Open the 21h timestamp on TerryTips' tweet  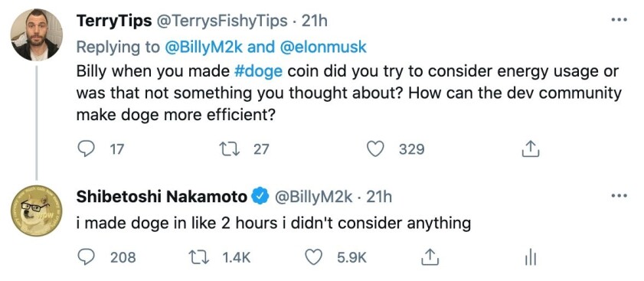[x=314, y=21]
